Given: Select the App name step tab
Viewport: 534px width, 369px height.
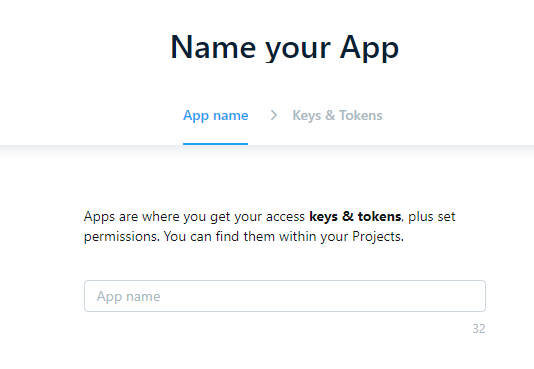Looking at the screenshot, I should point(216,116).
